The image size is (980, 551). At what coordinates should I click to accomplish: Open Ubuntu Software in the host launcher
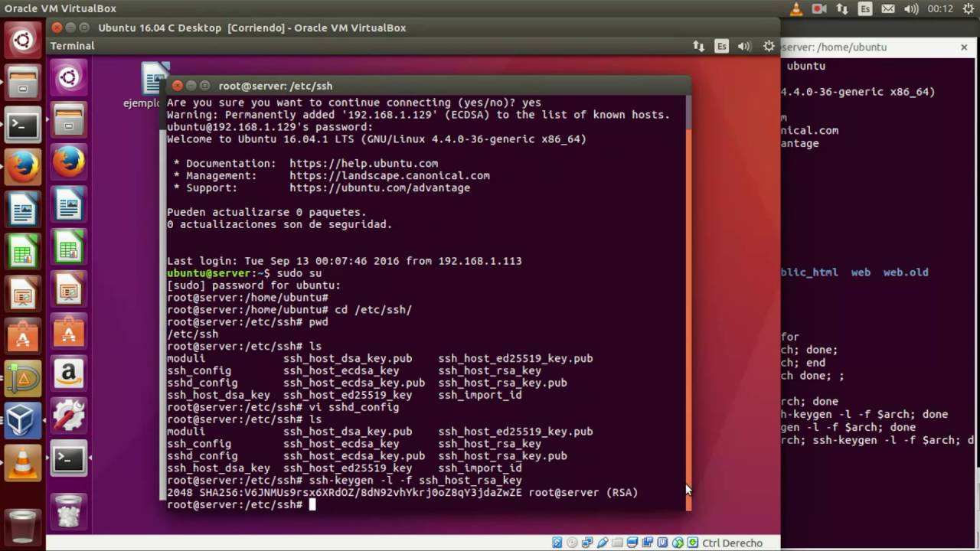tap(23, 335)
